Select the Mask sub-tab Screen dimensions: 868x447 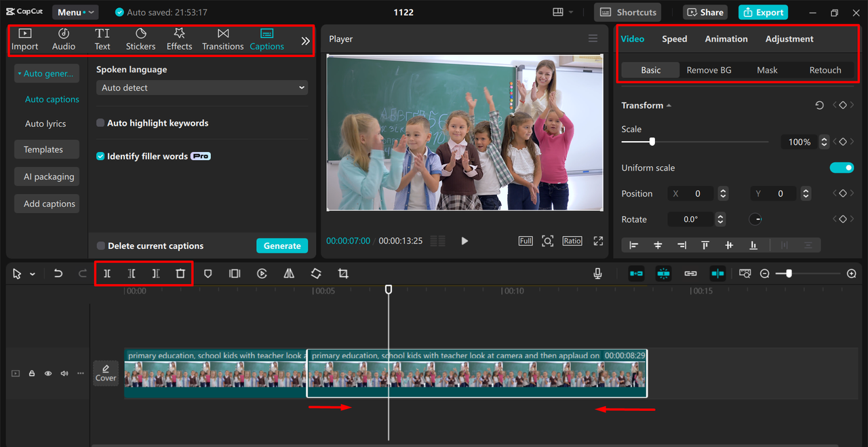pos(767,70)
